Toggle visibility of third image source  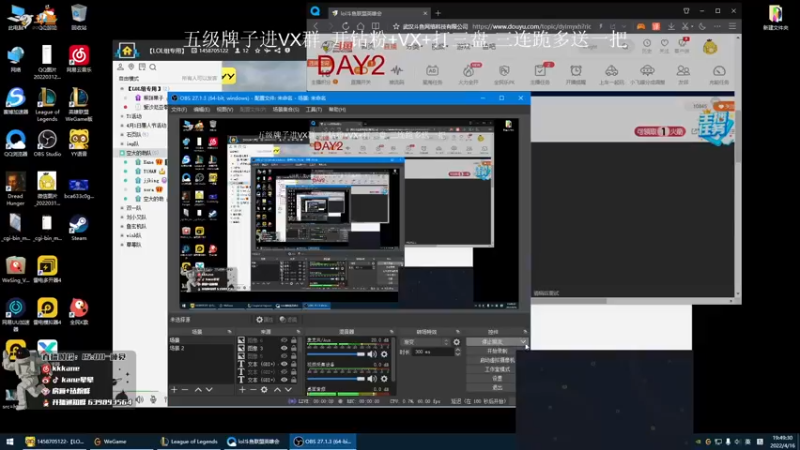pos(284,356)
